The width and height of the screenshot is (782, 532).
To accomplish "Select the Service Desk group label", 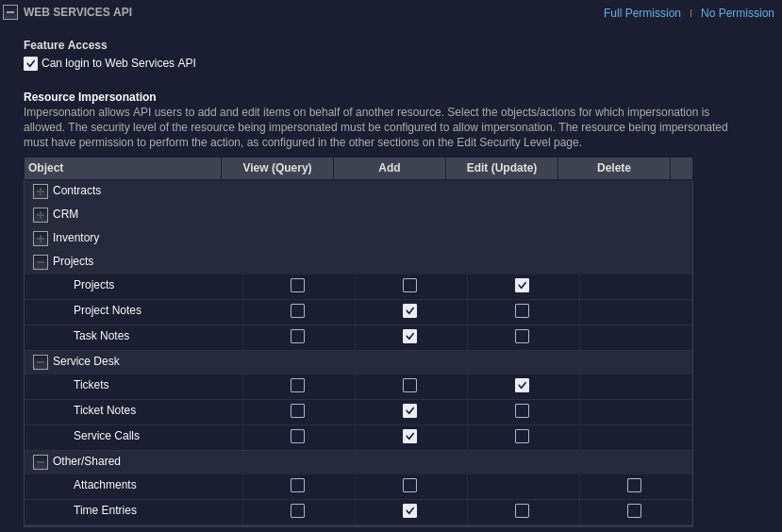I will pyautogui.click(x=86, y=361).
